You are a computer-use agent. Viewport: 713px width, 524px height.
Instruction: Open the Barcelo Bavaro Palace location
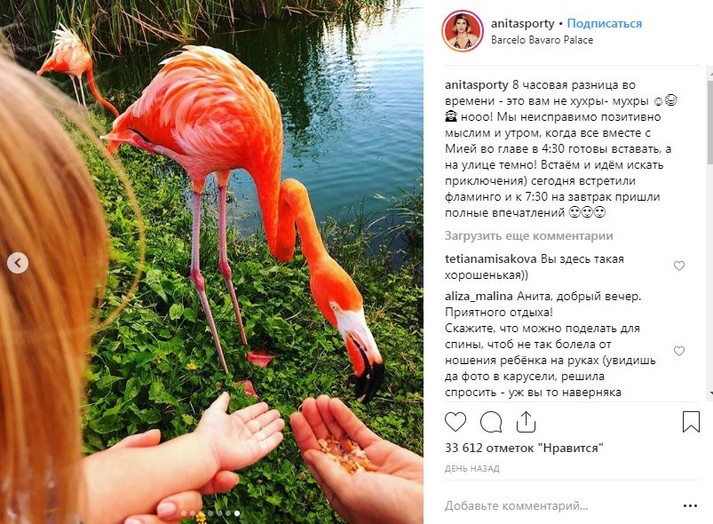click(542, 40)
